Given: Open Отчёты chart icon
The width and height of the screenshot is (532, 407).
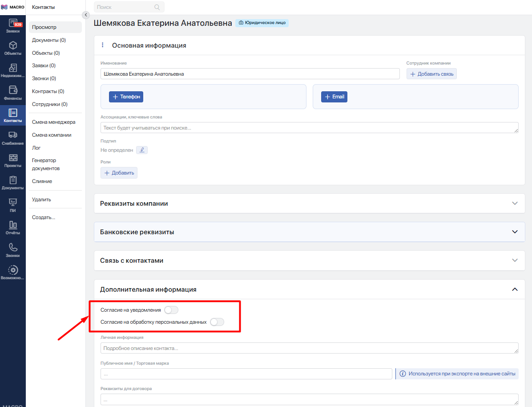Looking at the screenshot, I should pos(13,228).
